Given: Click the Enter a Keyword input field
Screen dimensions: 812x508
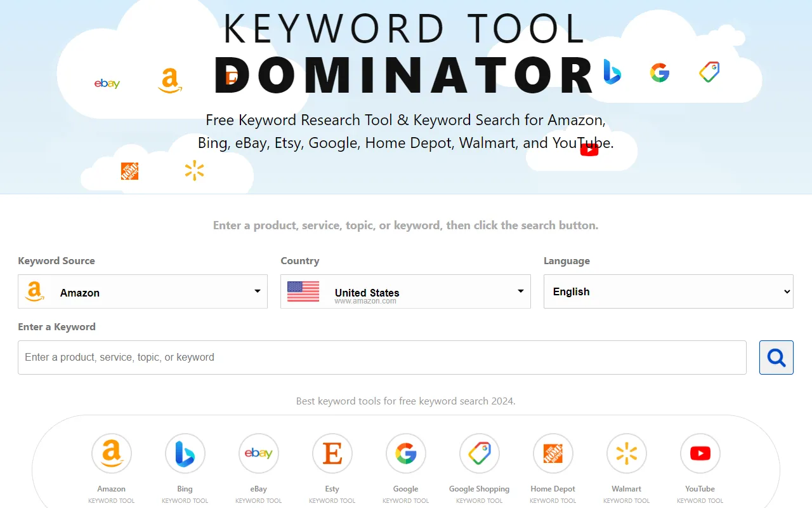Looking at the screenshot, I should (382, 358).
